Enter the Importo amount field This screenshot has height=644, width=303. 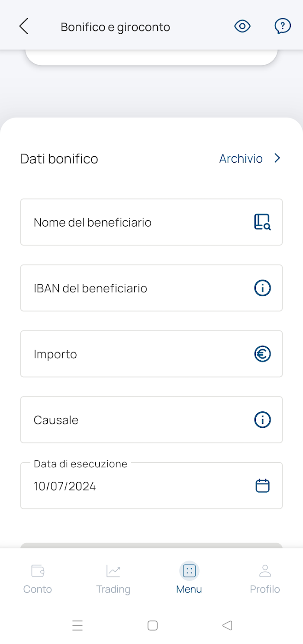coord(130,354)
